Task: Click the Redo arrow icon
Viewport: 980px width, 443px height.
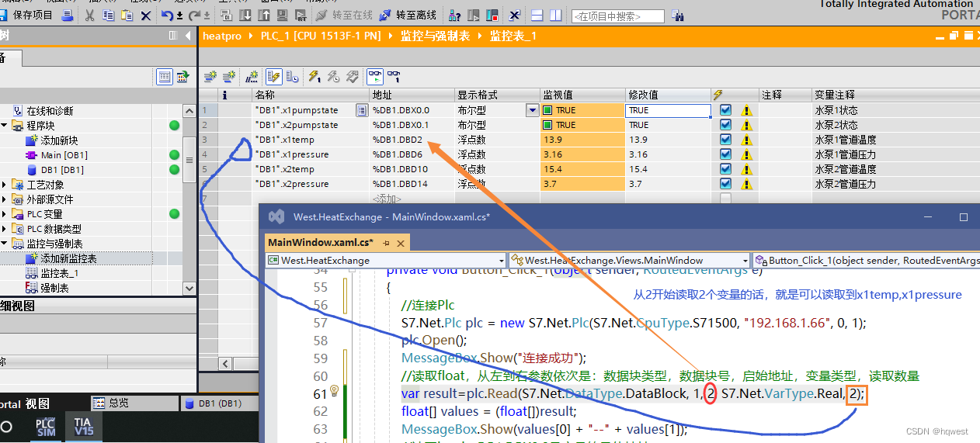Action: pos(195,16)
